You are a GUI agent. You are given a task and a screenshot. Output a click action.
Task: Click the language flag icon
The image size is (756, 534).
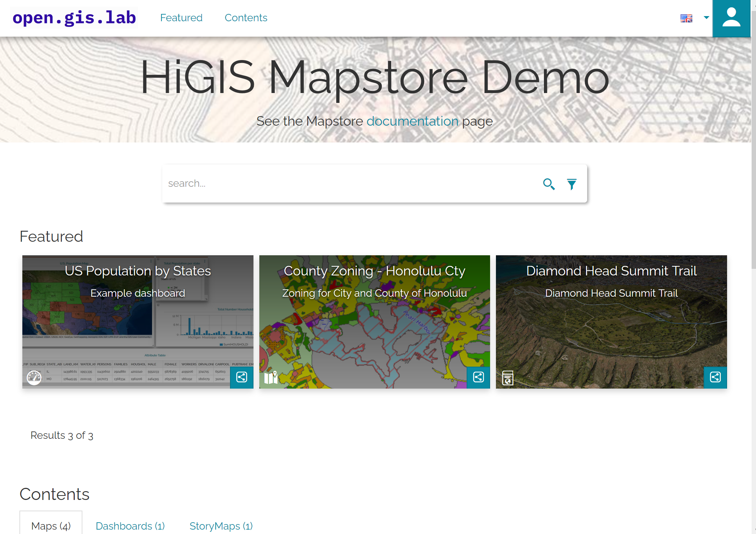pyautogui.click(x=686, y=18)
